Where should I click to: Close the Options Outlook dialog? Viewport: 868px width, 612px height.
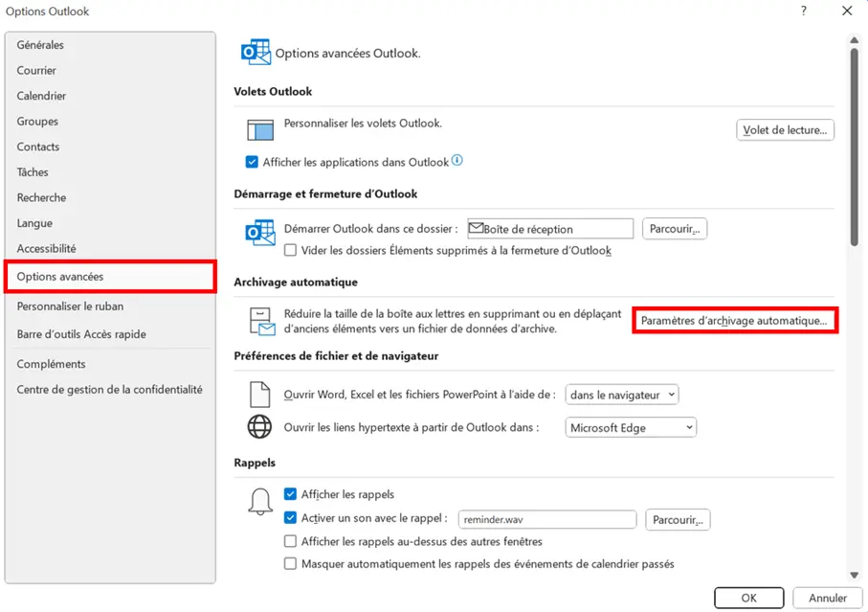tap(846, 11)
